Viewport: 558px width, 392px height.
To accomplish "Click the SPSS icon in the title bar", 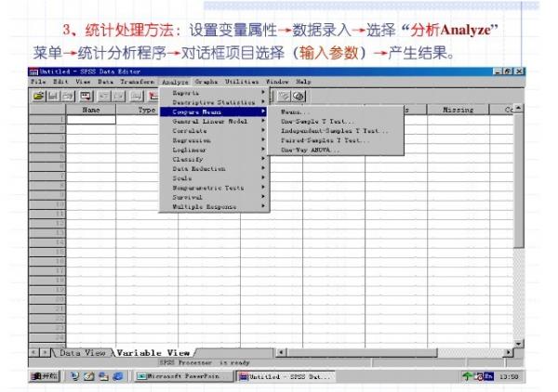I will [33, 72].
